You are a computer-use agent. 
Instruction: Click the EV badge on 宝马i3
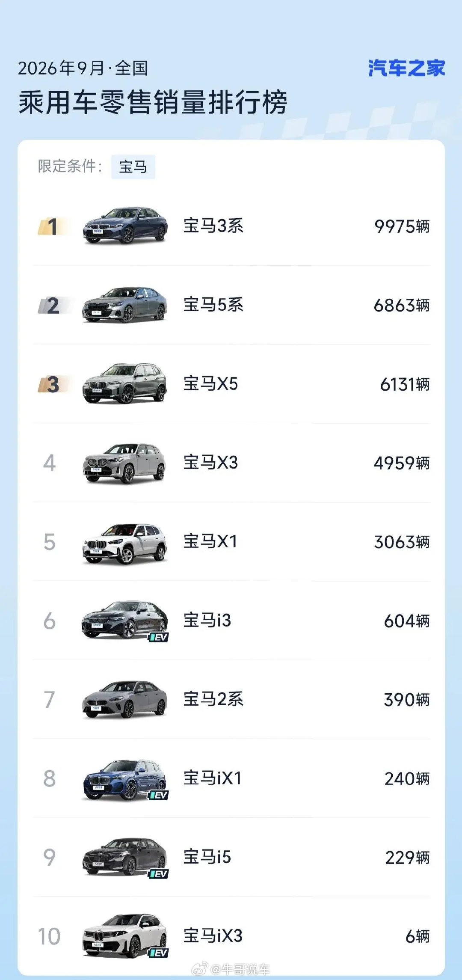pyautogui.click(x=158, y=637)
